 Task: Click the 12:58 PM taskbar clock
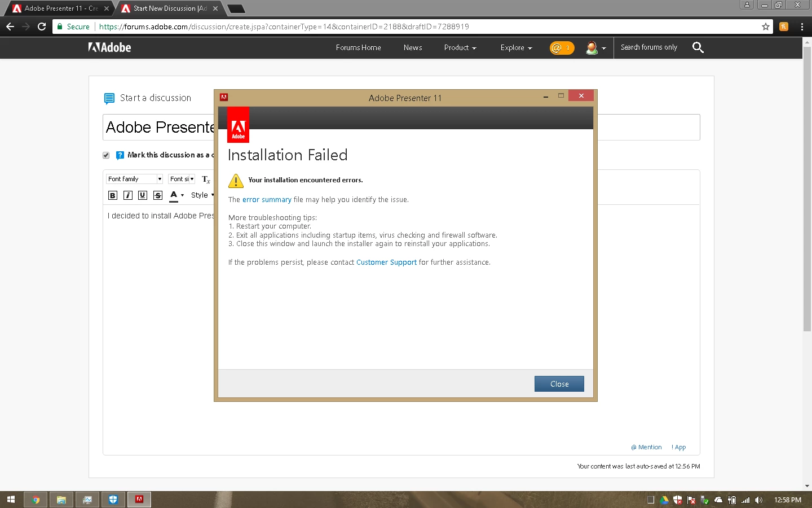[788, 500]
